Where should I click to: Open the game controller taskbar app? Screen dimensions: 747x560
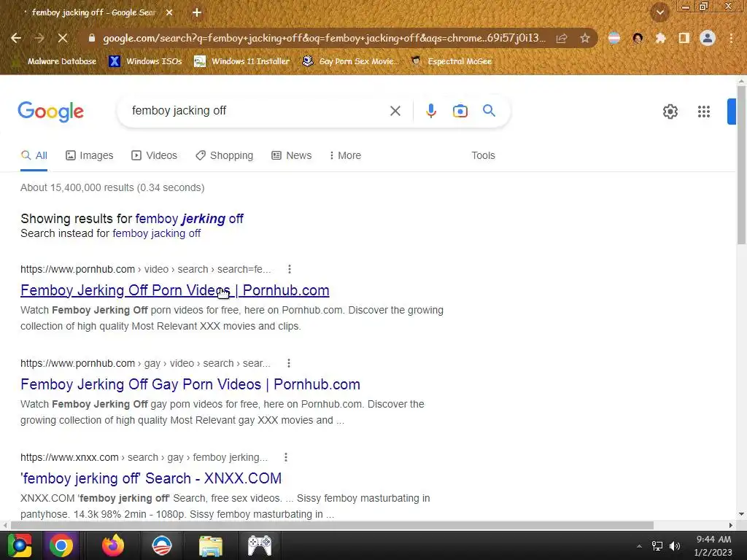click(260, 545)
